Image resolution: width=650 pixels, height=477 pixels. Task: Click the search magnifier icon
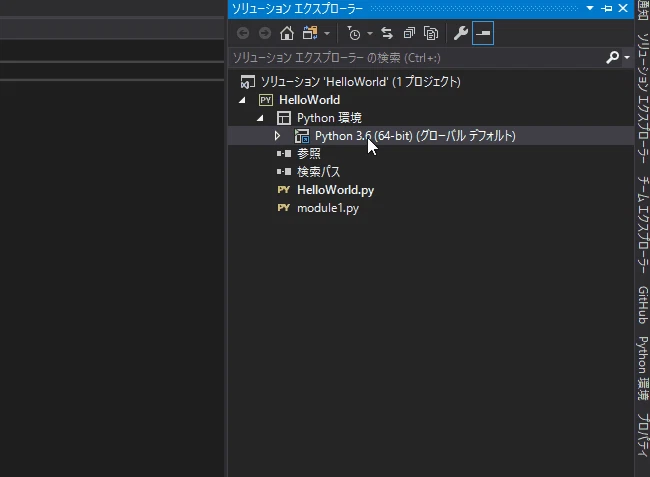[x=612, y=57]
